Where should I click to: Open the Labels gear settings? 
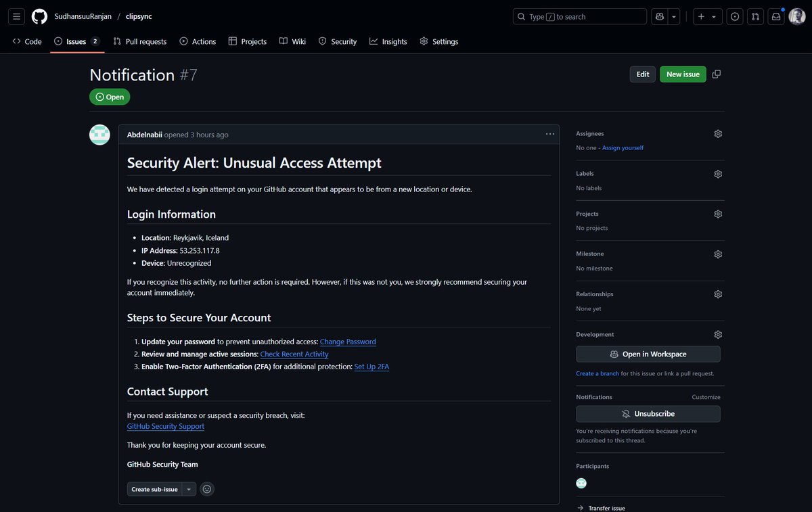pos(718,174)
